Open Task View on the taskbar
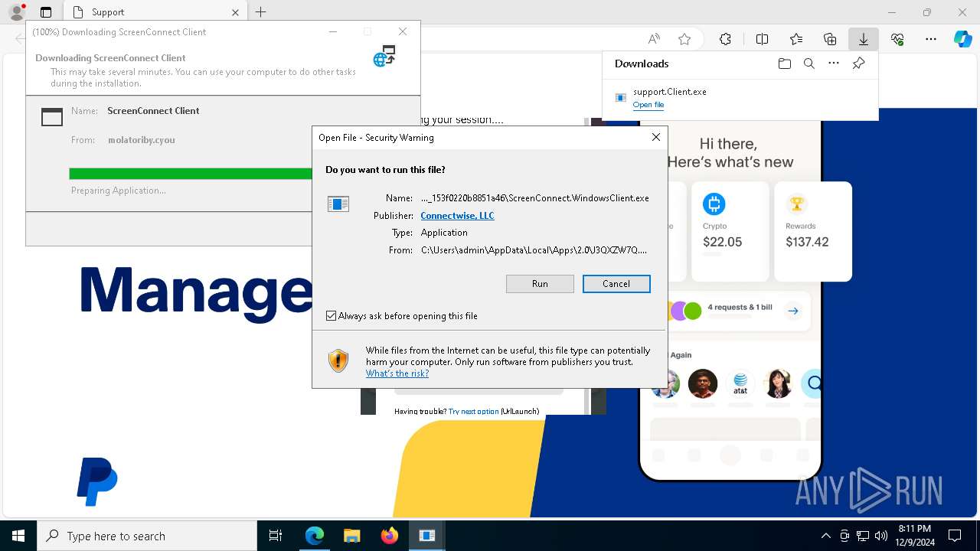This screenshot has width=980, height=551. 276,536
